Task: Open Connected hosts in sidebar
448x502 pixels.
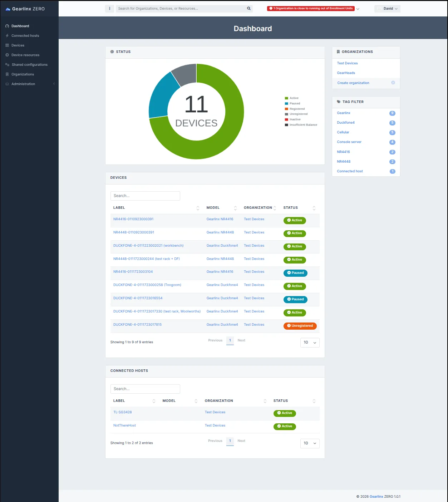Action: tap(25, 36)
